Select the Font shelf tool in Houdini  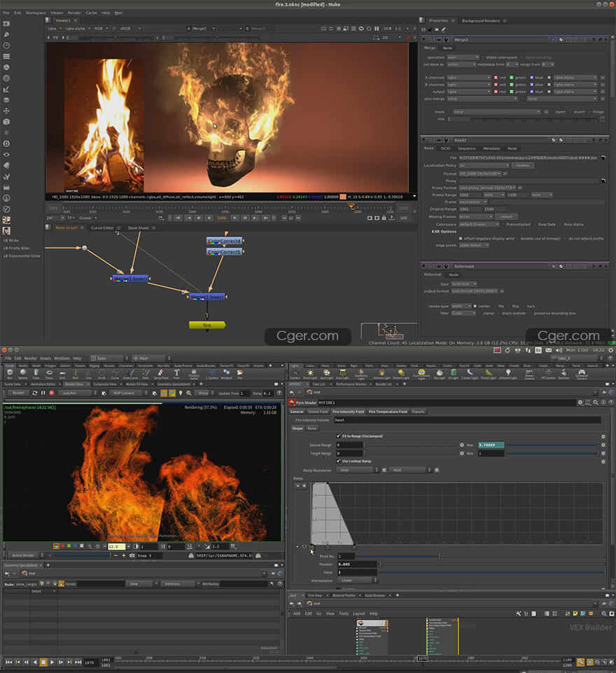pos(176,374)
